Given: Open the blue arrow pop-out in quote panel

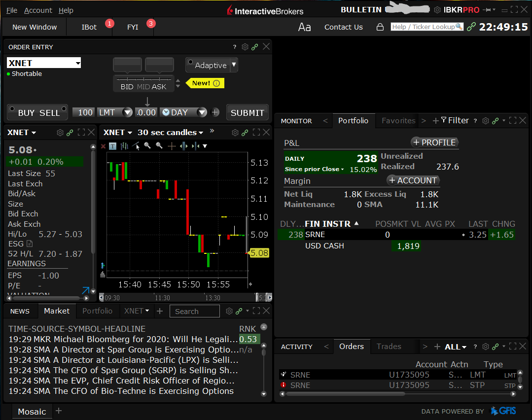Looking at the screenshot, I should coord(85,290).
